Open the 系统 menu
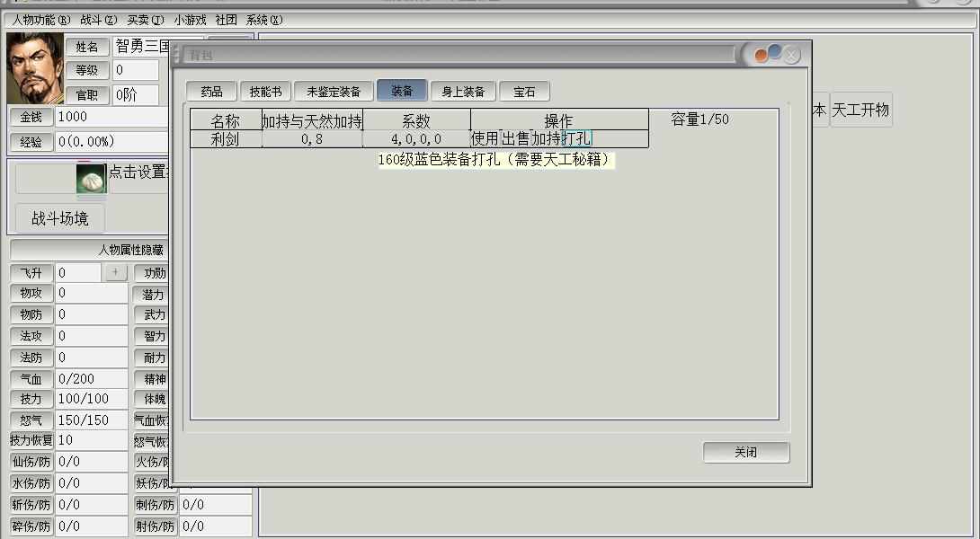Screen dimensions: 980x539 click(x=263, y=20)
